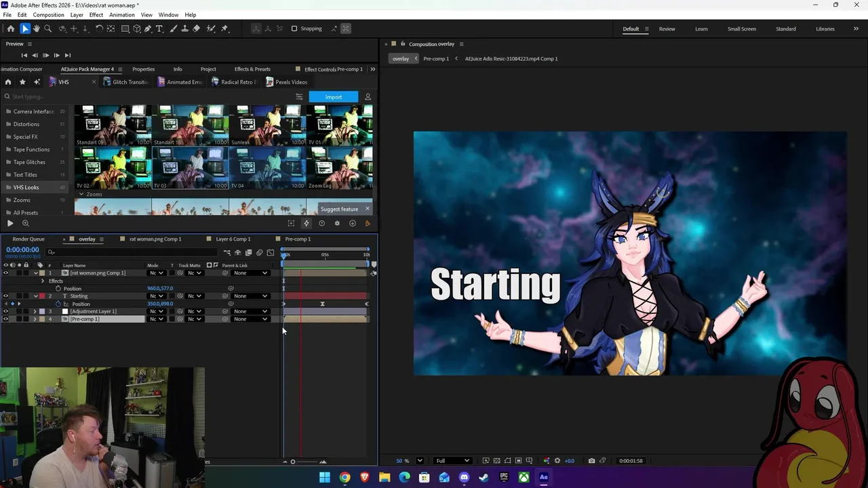Toggle the Snapping checkbox

tap(294, 28)
